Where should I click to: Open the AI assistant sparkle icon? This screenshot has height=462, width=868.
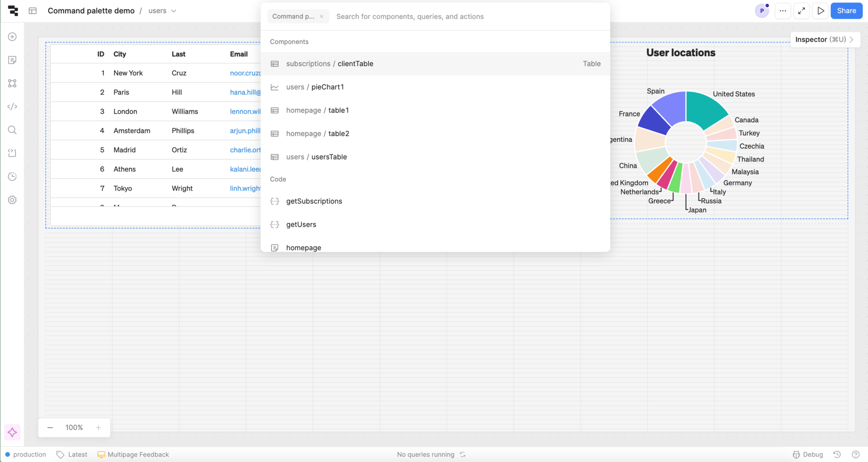pyautogui.click(x=13, y=432)
